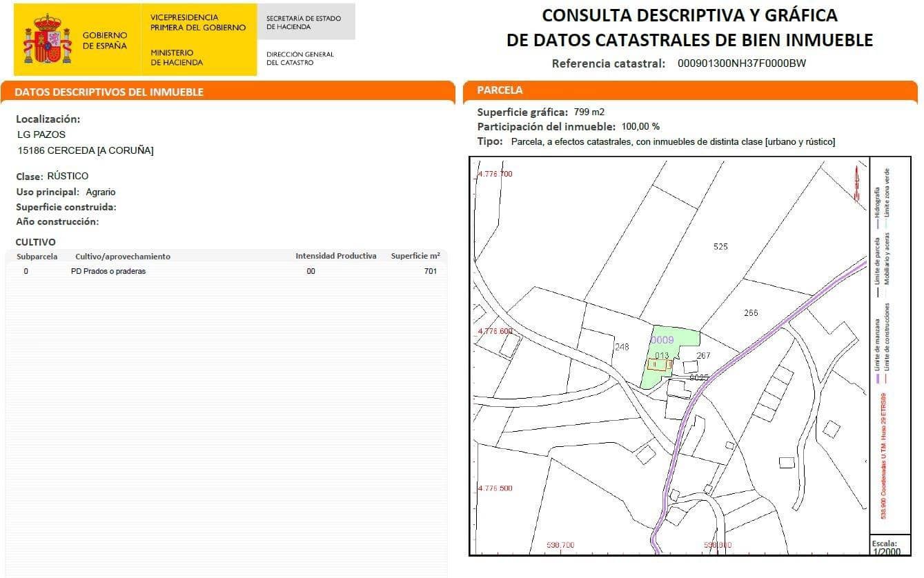Screen dimensions: 924x578
Task: Select parcel 248 on the map
Action: (x=622, y=347)
